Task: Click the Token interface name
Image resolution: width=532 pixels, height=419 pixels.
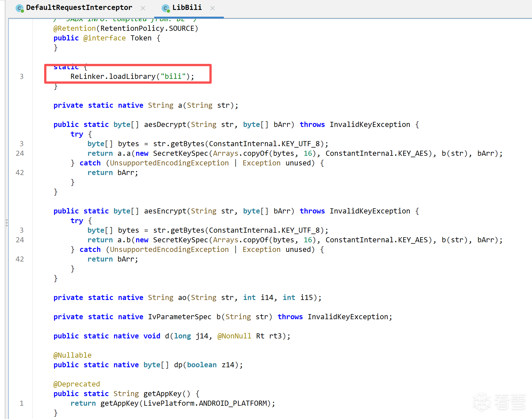Action: pos(141,38)
